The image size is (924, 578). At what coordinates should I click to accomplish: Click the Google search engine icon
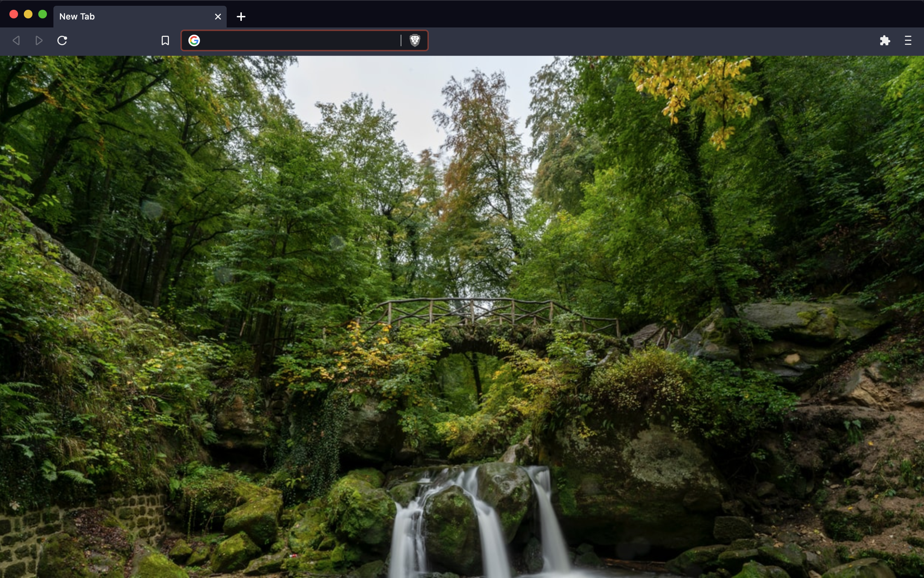pyautogui.click(x=194, y=40)
